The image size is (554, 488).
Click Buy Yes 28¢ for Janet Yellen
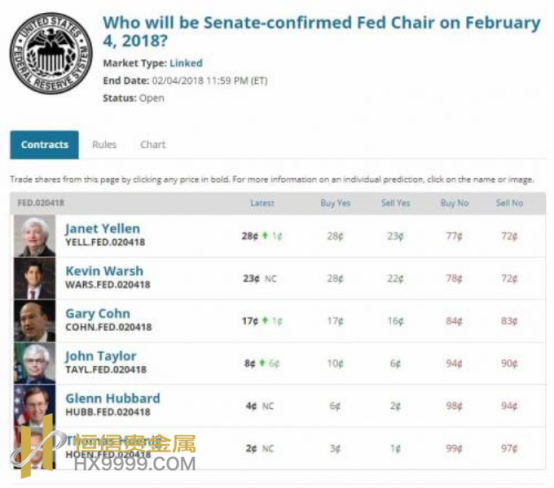[x=335, y=236]
